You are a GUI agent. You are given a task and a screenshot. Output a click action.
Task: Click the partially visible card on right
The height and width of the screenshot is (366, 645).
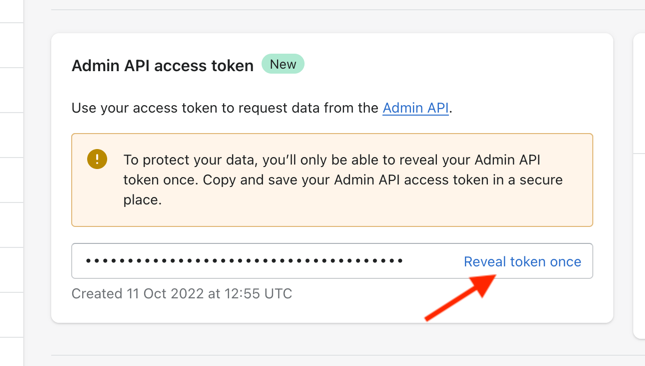[x=639, y=186]
